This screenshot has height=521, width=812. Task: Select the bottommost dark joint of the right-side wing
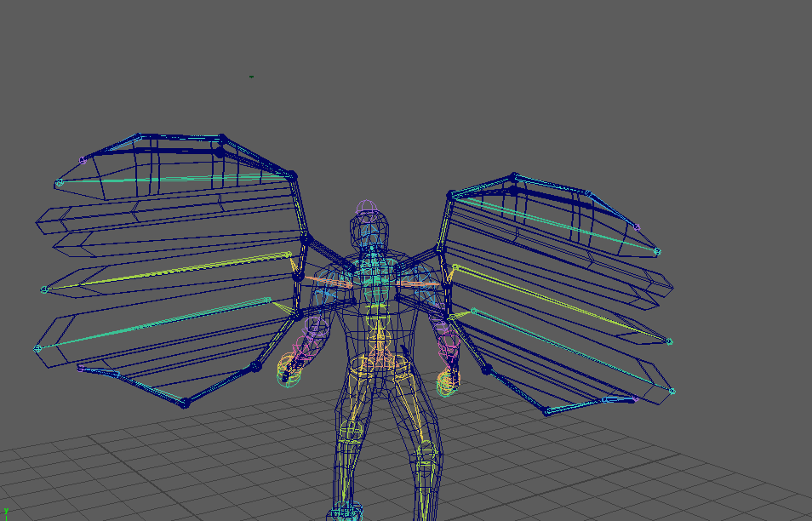tap(546, 412)
